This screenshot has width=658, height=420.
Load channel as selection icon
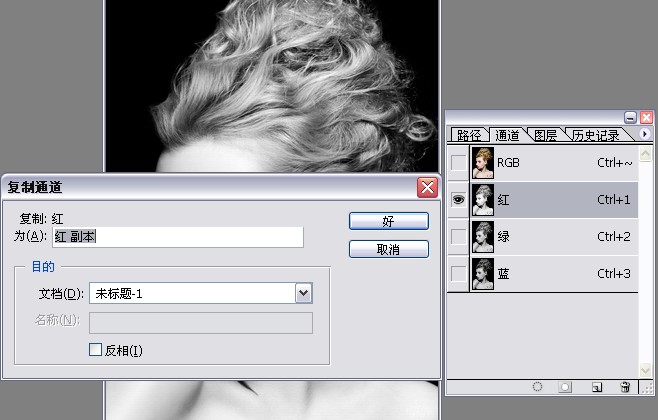[x=537, y=386]
